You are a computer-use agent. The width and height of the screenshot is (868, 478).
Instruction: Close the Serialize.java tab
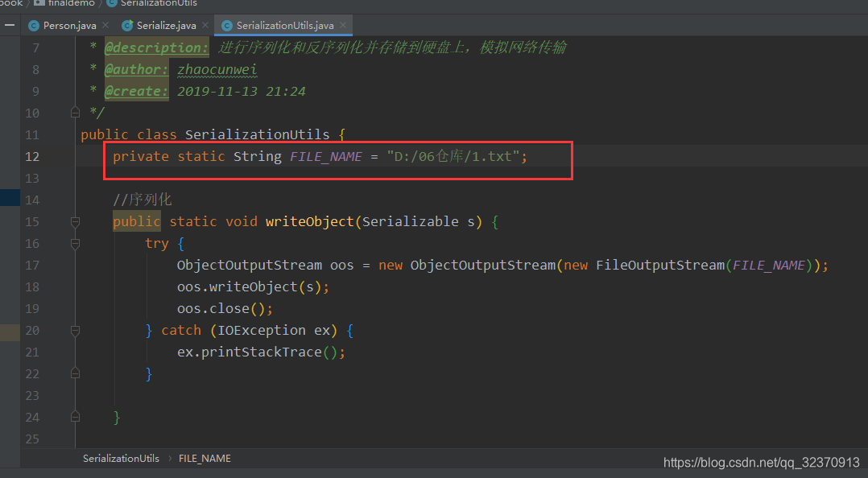(205, 25)
